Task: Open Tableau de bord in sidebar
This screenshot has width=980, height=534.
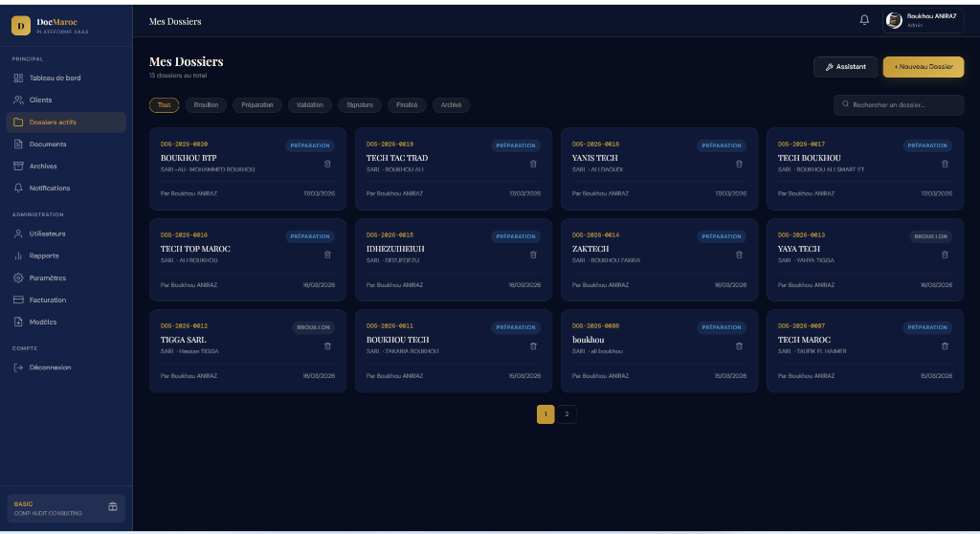Action: pyautogui.click(x=55, y=78)
